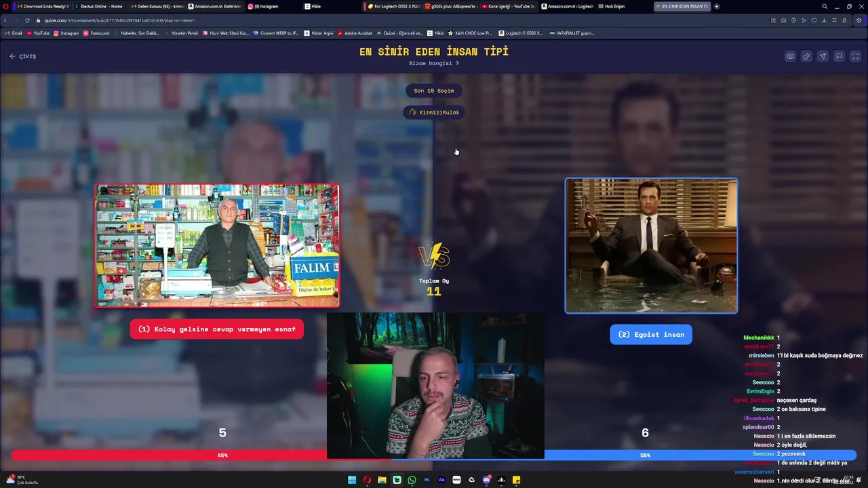Image resolution: width=868 pixels, height=488 pixels.
Task: Open Adobe Acrobat bookmark
Action: [x=355, y=33]
